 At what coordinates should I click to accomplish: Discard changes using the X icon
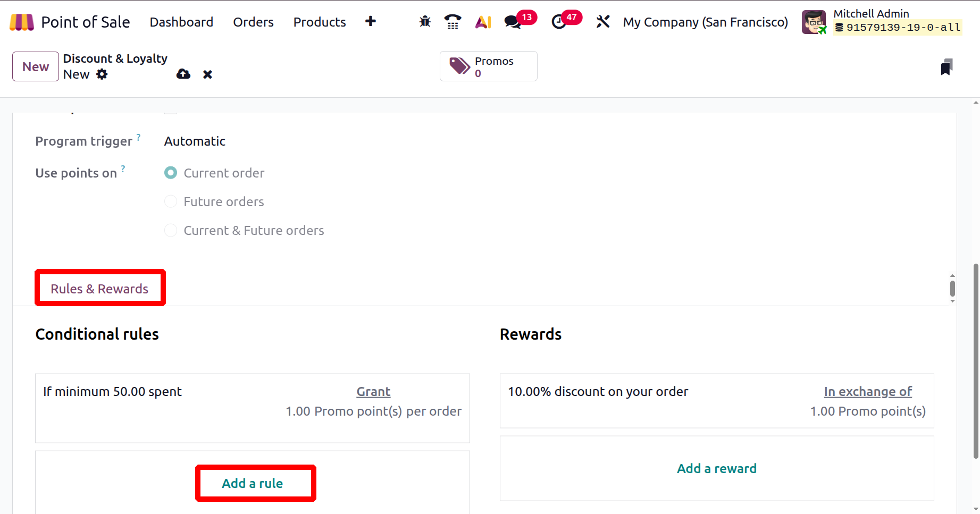point(207,74)
